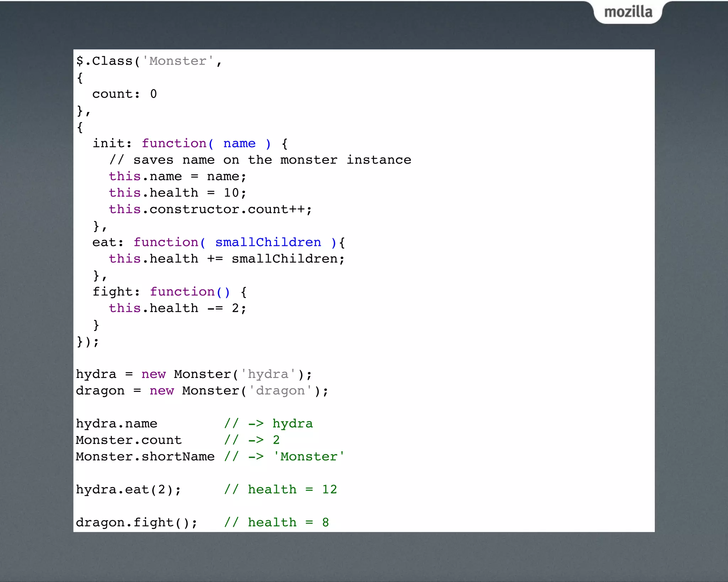Click the "// -> 'Monster'" comment
This screenshot has height=582, width=728.
pos(284,457)
